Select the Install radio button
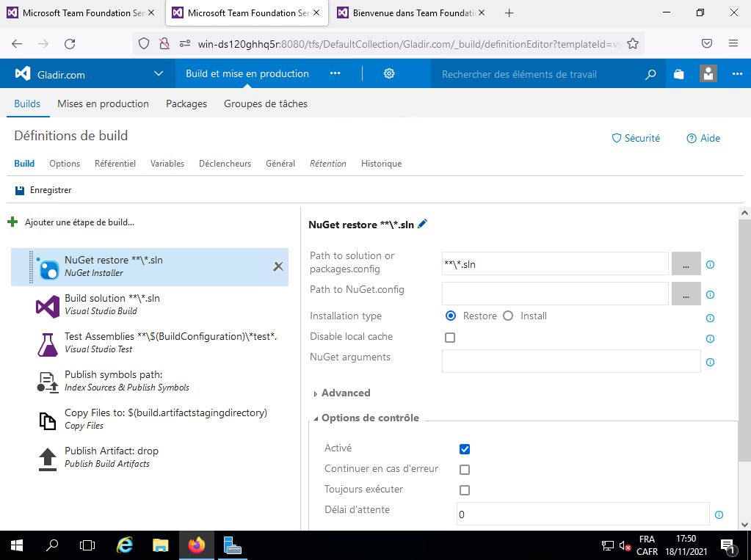The image size is (751, 560). pos(508,316)
